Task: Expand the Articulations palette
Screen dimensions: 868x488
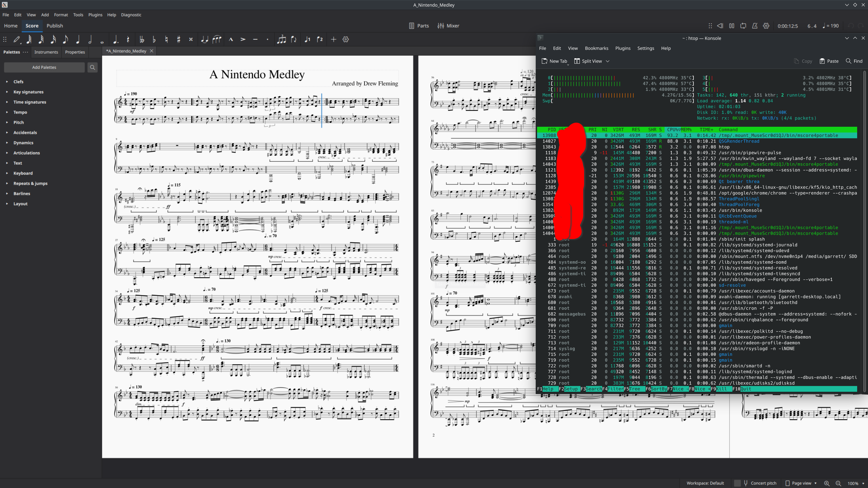Action: pos(26,153)
